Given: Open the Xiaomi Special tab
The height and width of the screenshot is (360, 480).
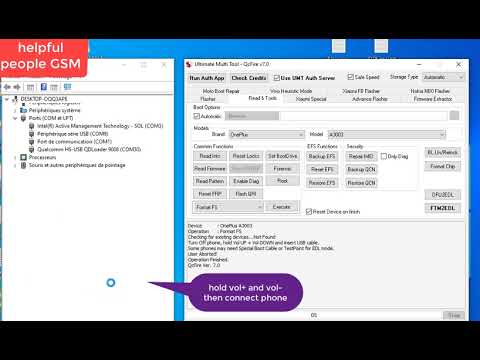Looking at the screenshot, I should (311, 99).
